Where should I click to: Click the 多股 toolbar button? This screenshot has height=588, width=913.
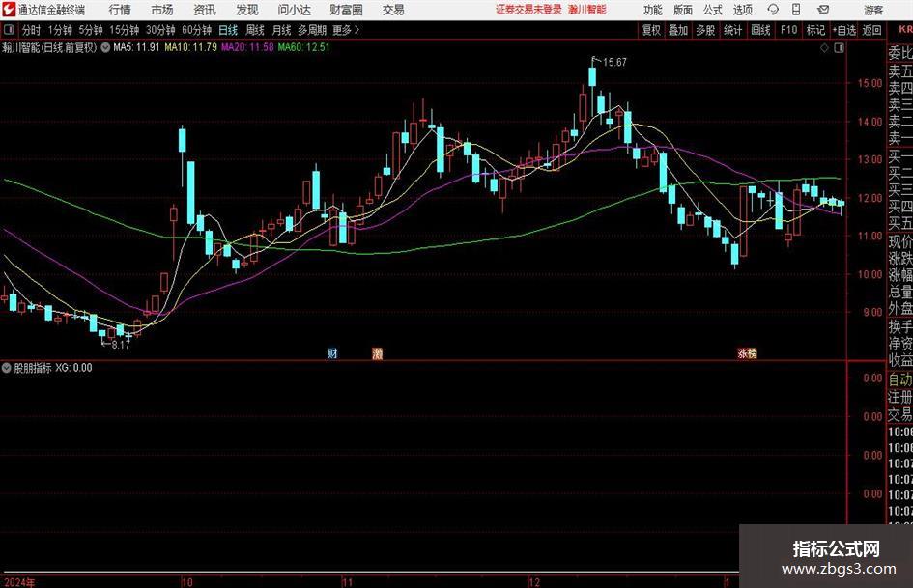tap(705, 30)
